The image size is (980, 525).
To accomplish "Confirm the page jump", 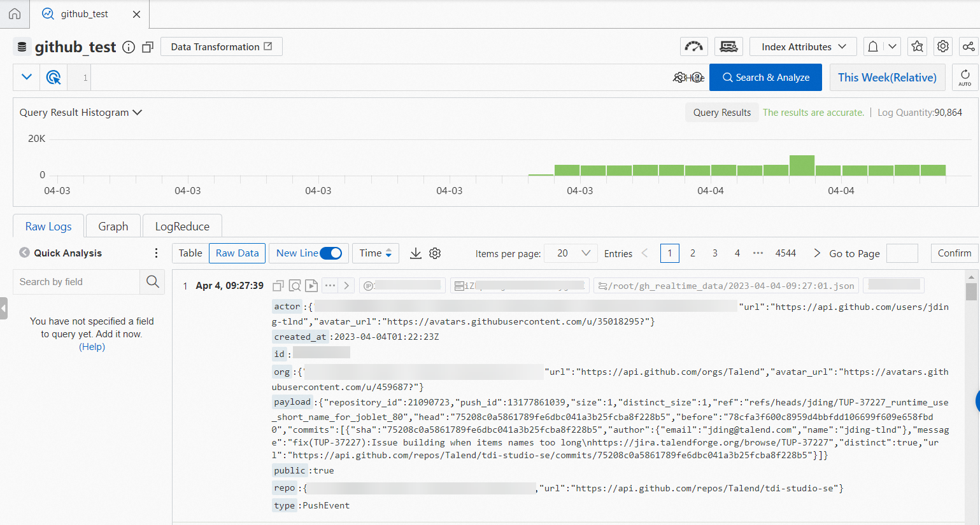I will pos(955,253).
